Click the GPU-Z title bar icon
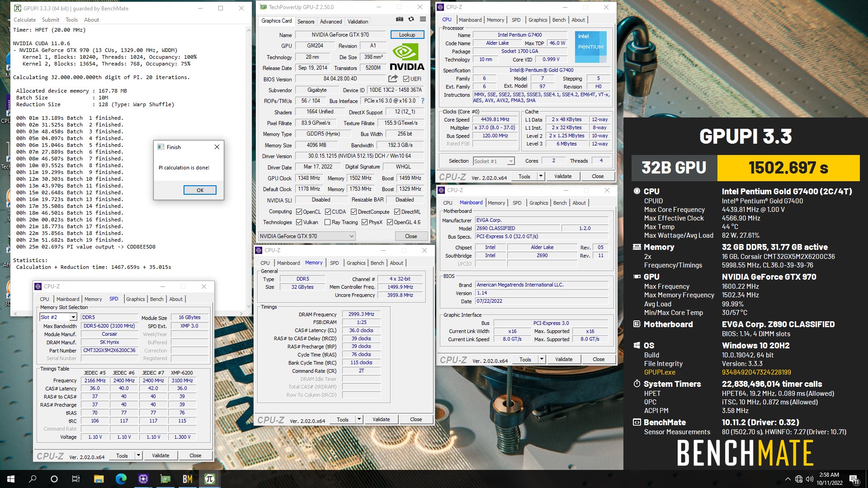868x488 pixels. [x=263, y=7]
